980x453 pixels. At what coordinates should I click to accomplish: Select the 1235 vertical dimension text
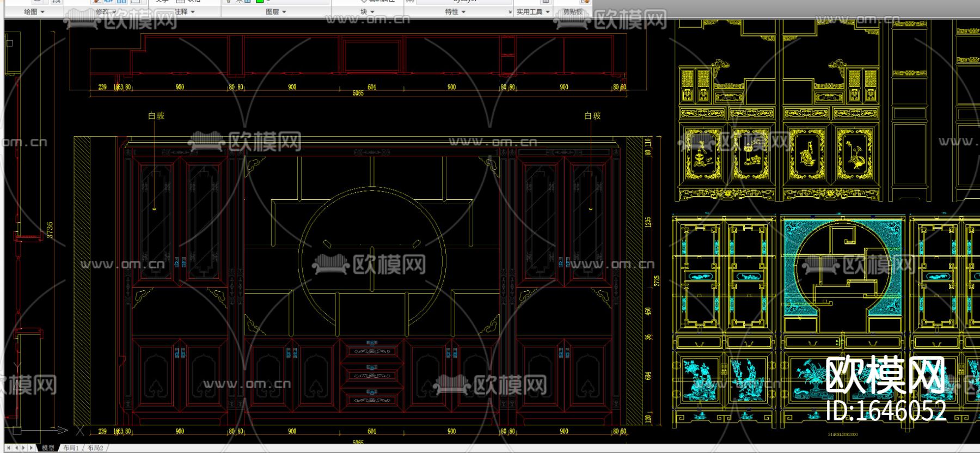648,222
